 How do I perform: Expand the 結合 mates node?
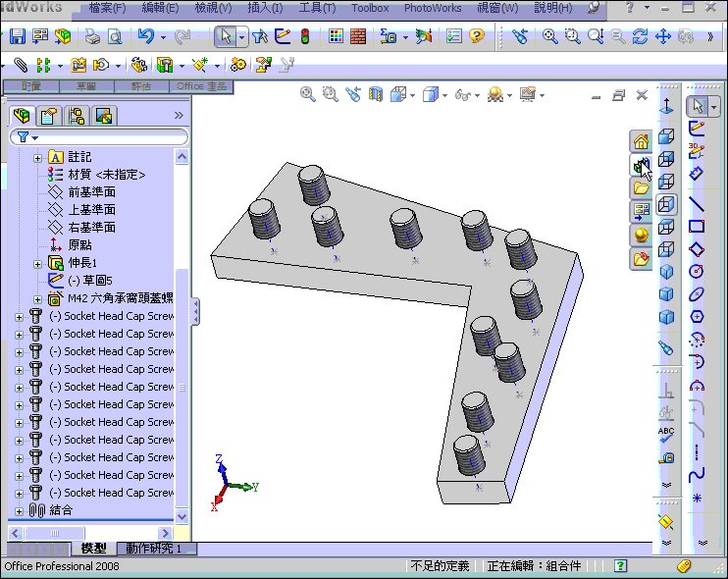click(x=19, y=511)
